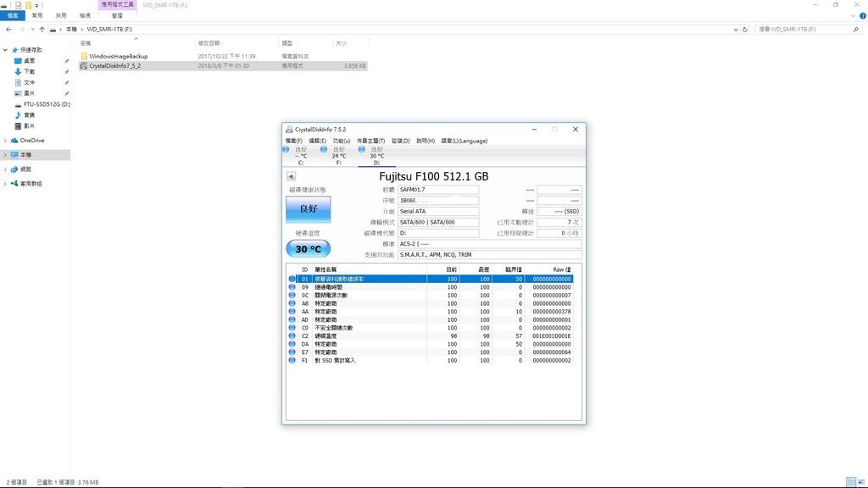Screen dimensions: 868x488
Task: Click the Raw 值 column header
Action: click(x=561, y=269)
